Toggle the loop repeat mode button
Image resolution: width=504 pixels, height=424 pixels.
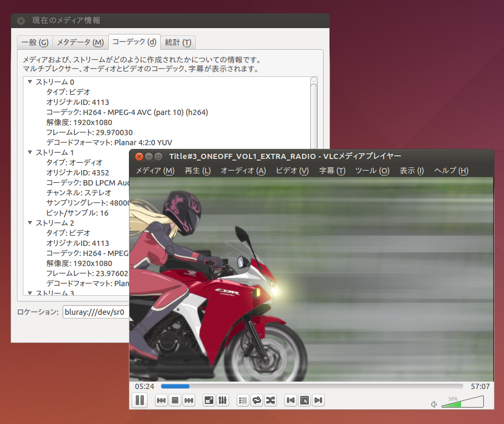tap(257, 401)
